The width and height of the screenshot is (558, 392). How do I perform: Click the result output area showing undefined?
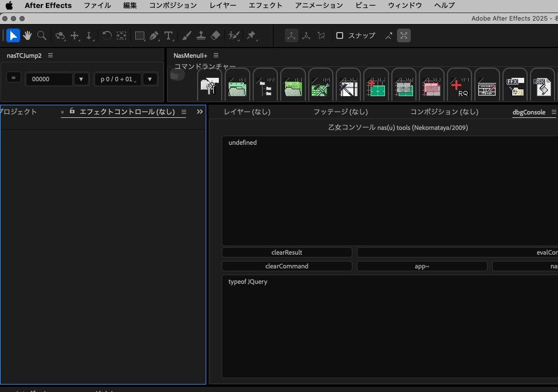pyautogui.click(x=390, y=191)
